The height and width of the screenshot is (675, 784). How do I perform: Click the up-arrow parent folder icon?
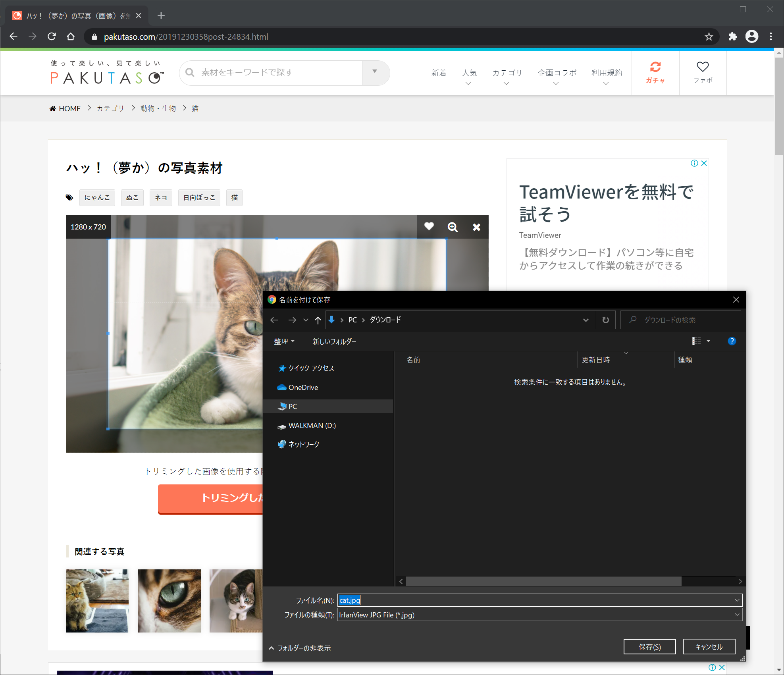point(318,320)
